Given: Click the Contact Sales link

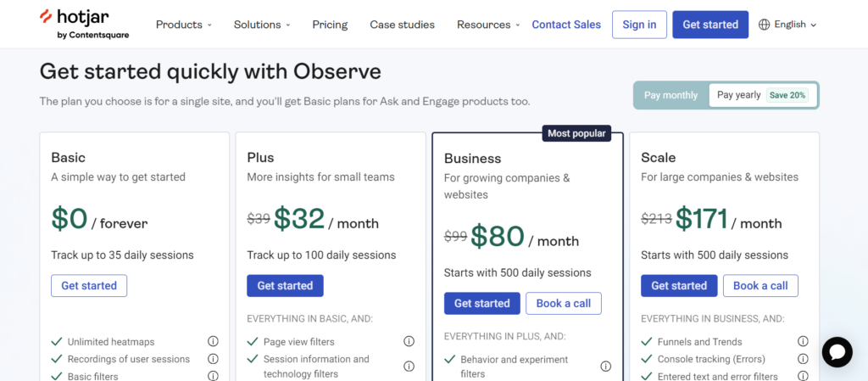Looking at the screenshot, I should point(566,25).
